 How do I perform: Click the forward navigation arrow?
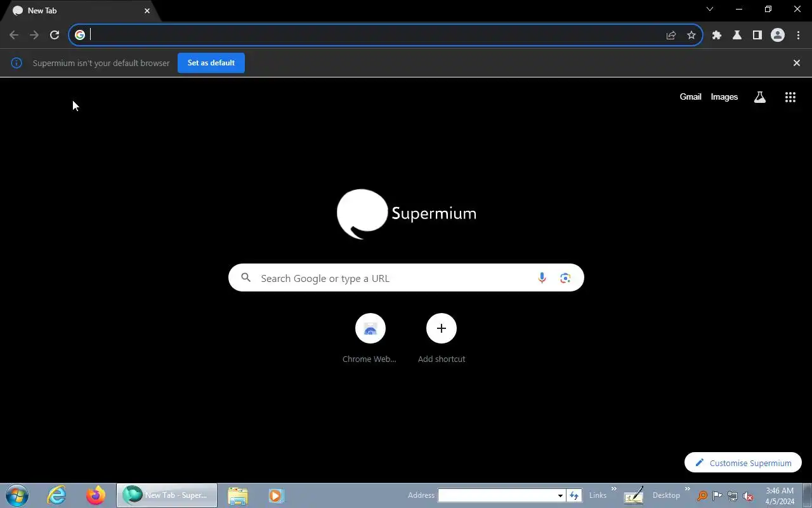point(34,35)
